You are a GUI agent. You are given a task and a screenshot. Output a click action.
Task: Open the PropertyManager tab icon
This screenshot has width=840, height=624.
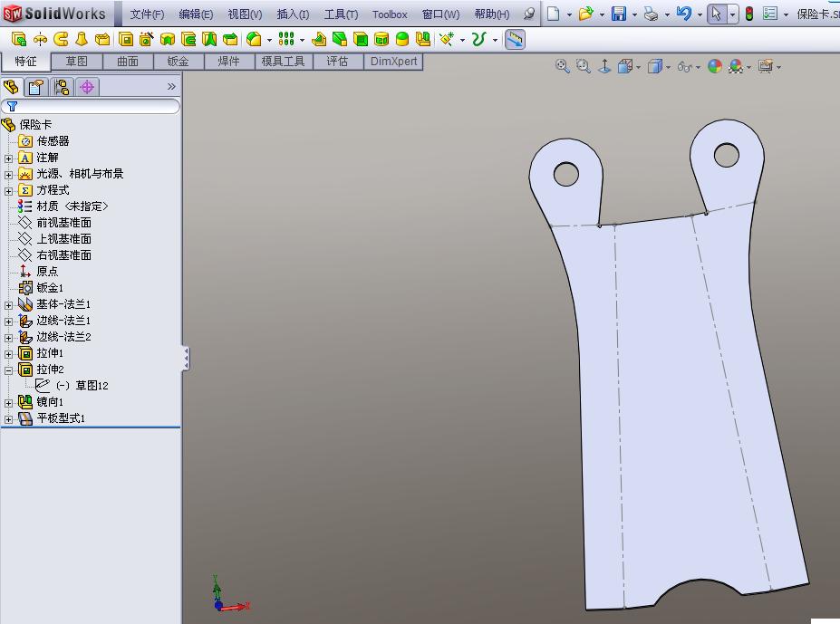pos(36,87)
